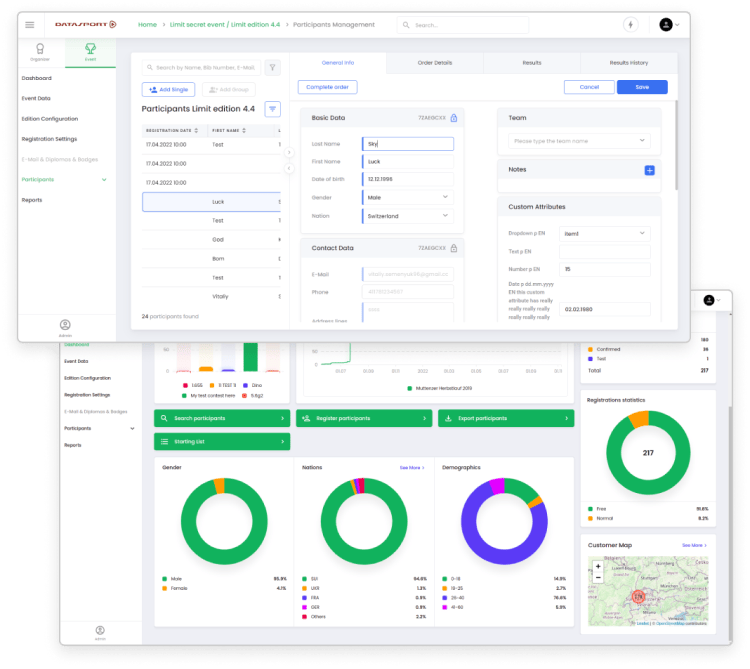The image size is (750, 669).
Task: Click the blue list filter icon
Action: pos(273,108)
